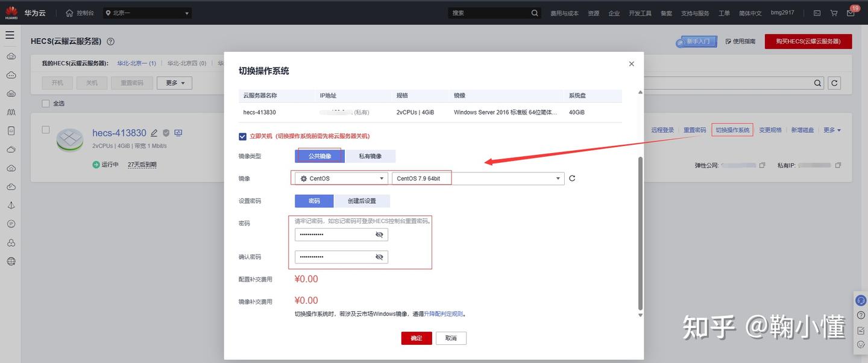Click 购买HECS(云耀云服务器) button
This screenshot has height=363, width=868.
(x=808, y=42)
